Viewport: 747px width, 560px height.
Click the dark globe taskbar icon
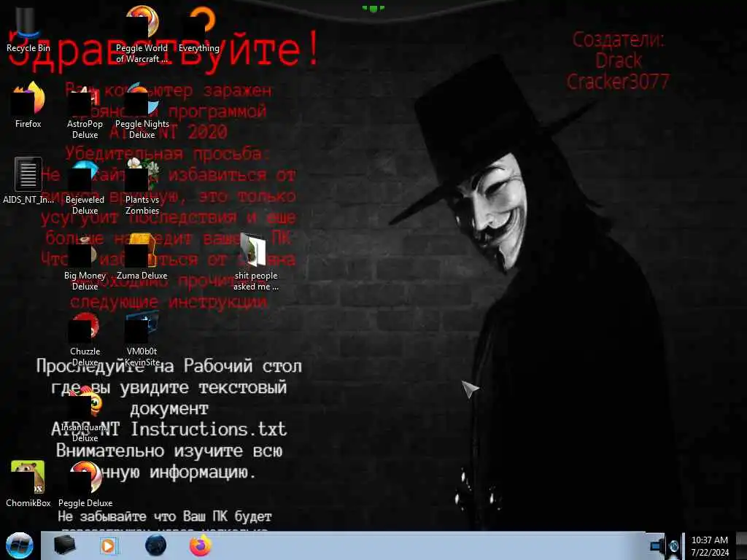155,545
